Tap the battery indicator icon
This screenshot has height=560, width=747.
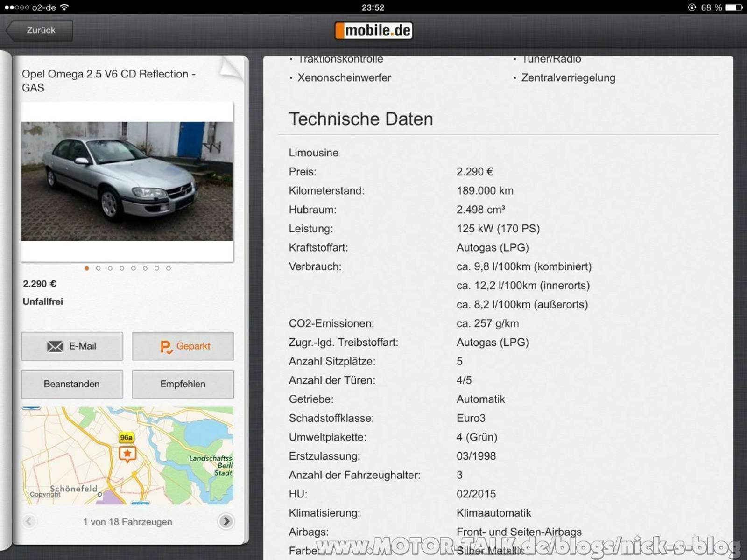(x=734, y=7)
